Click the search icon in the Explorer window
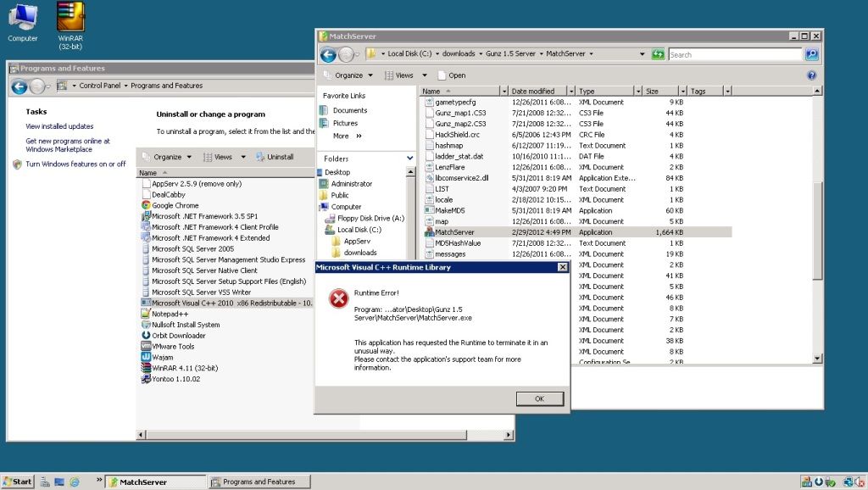This screenshot has width=868, height=490. pos(811,54)
